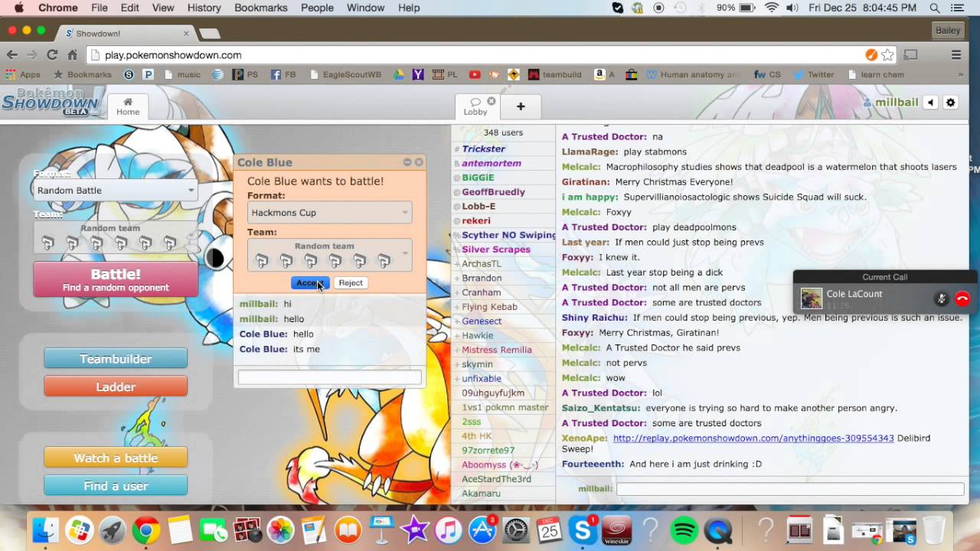Open the Window menu
Viewport: 980px width, 551px height.
click(x=365, y=8)
